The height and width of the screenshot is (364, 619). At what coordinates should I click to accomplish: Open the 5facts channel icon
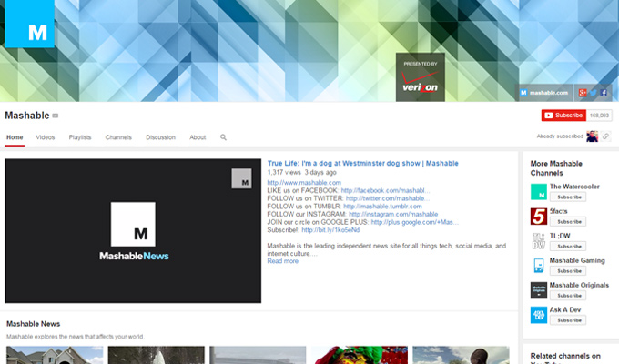(539, 217)
